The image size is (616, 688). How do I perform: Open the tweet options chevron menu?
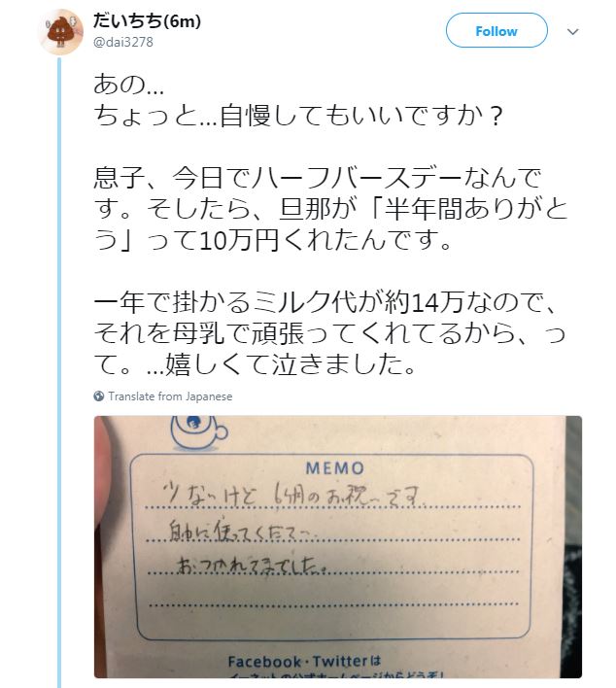tap(572, 32)
